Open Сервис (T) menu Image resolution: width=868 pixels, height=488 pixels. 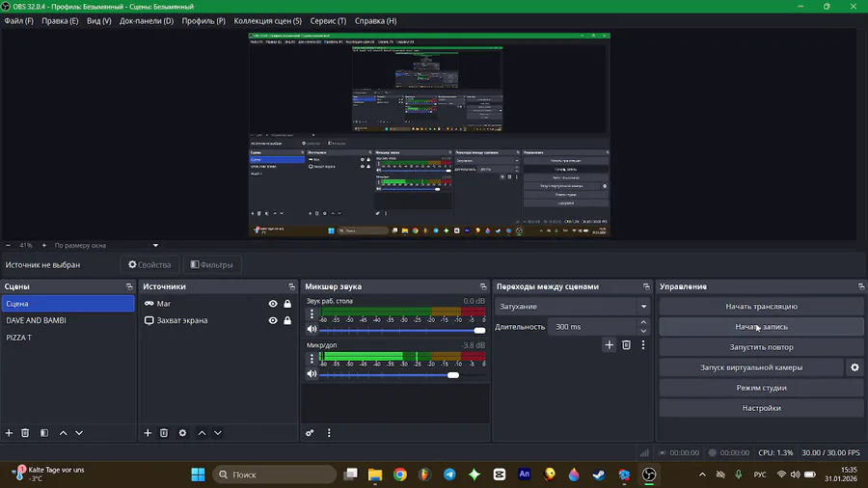(x=328, y=21)
